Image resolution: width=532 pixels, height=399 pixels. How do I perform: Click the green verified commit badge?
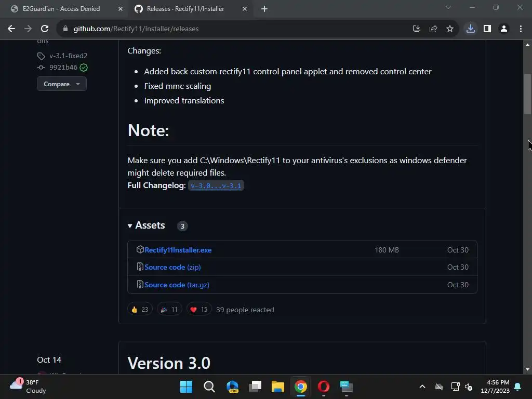(84, 68)
